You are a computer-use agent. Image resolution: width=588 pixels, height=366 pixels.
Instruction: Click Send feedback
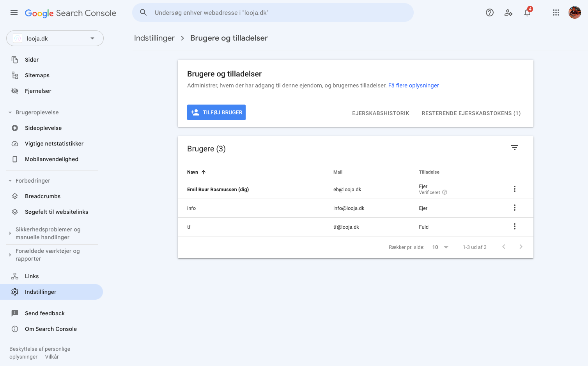pyautogui.click(x=51, y=313)
